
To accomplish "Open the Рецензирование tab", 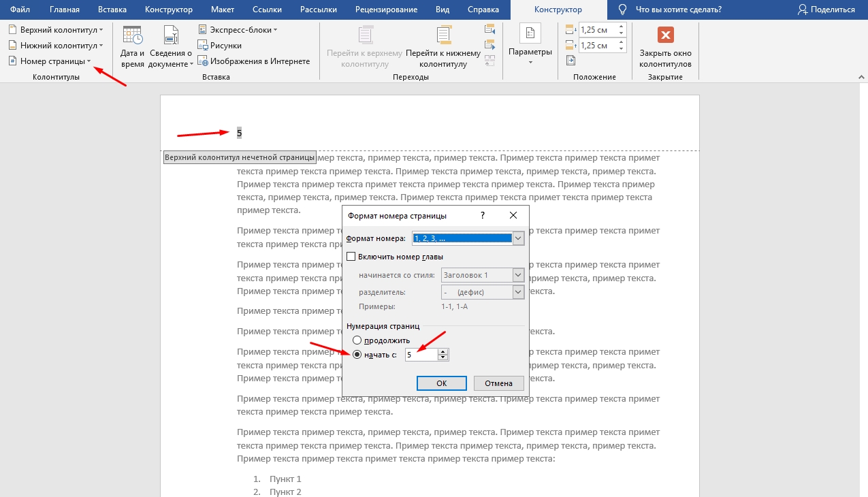I will 387,10.
